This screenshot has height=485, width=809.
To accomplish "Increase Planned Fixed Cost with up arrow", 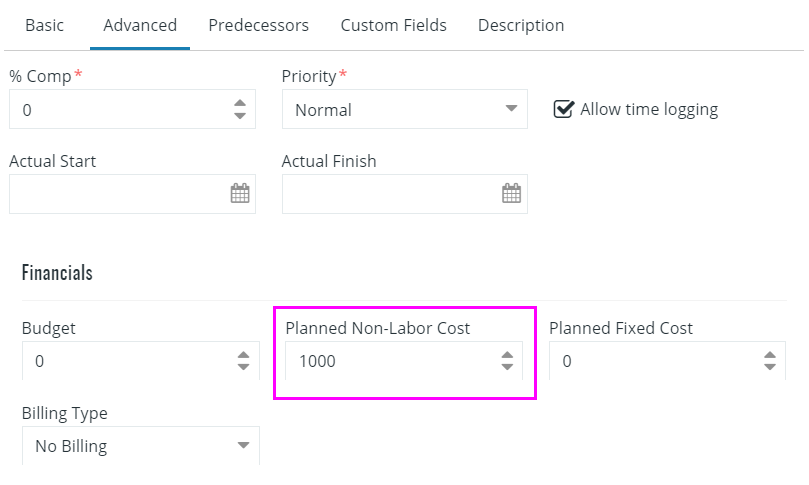I will coord(770,355).
